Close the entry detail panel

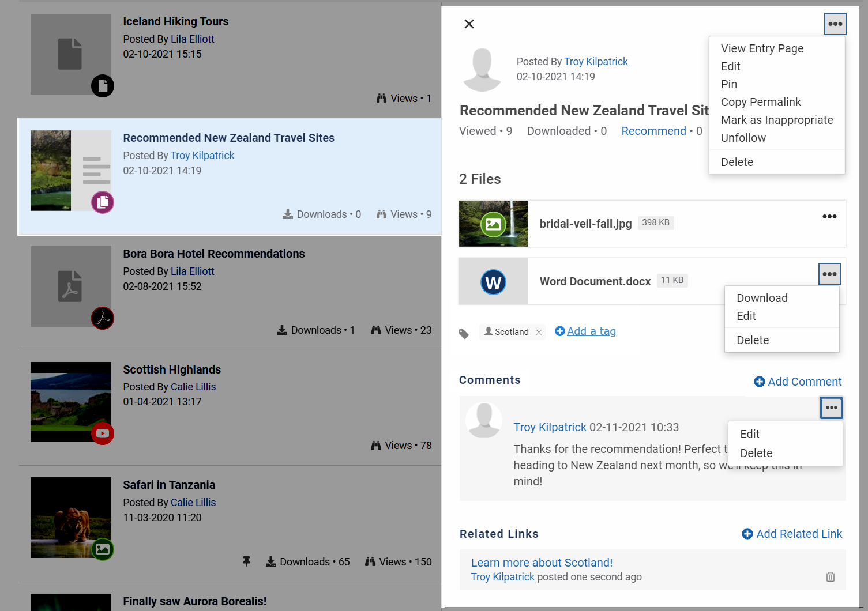(469, 24)
